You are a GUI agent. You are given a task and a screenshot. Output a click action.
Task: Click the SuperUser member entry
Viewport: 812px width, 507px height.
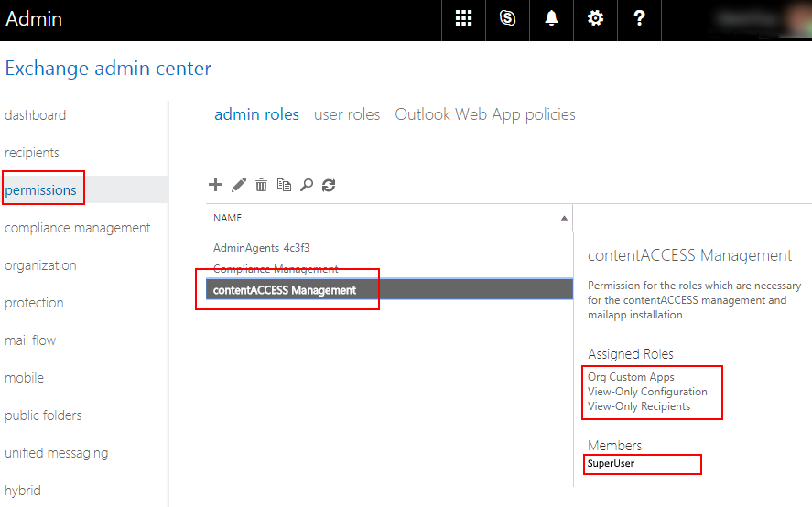tap(611, 463)
